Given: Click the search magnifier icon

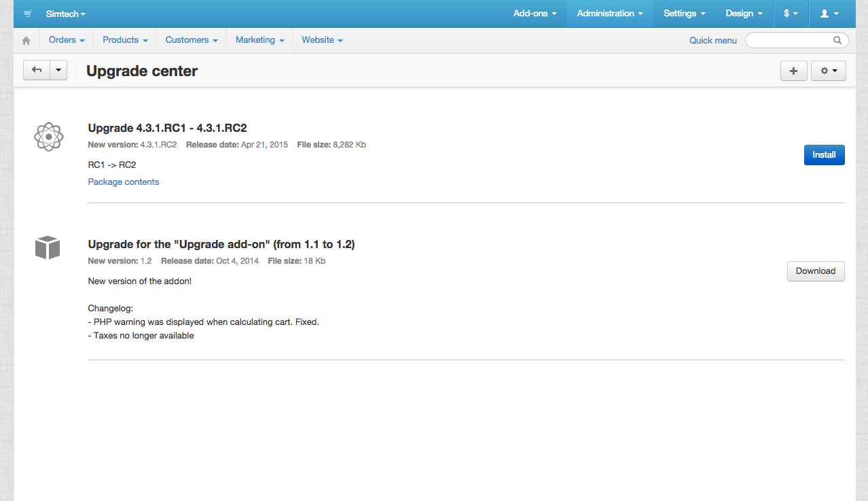Looking at the screenshot, I should [x=837, y=40].
